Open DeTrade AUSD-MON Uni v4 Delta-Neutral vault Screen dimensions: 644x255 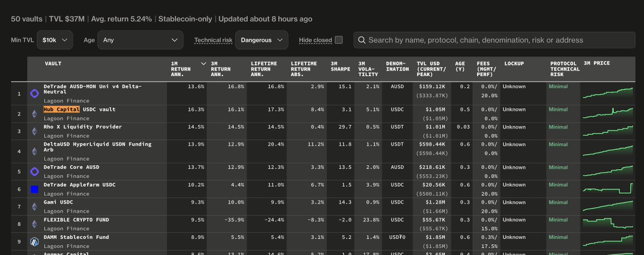(92, 89)
